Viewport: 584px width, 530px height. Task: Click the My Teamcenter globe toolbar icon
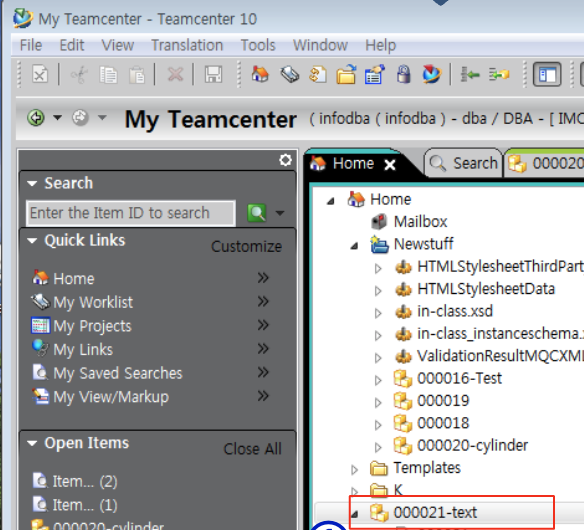pyautogui.click(x=432, y=74)
